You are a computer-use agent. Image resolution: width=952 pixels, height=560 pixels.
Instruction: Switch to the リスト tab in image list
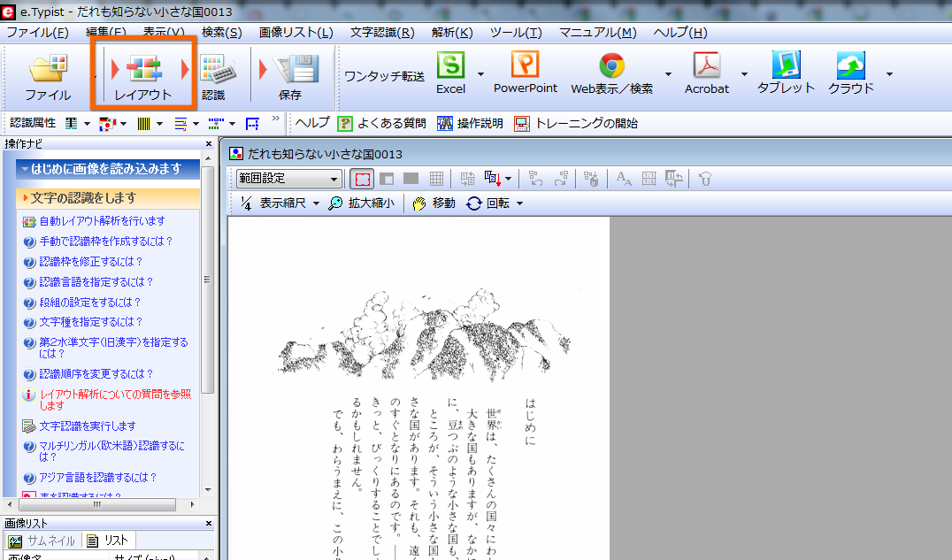(x=108, y=541)
